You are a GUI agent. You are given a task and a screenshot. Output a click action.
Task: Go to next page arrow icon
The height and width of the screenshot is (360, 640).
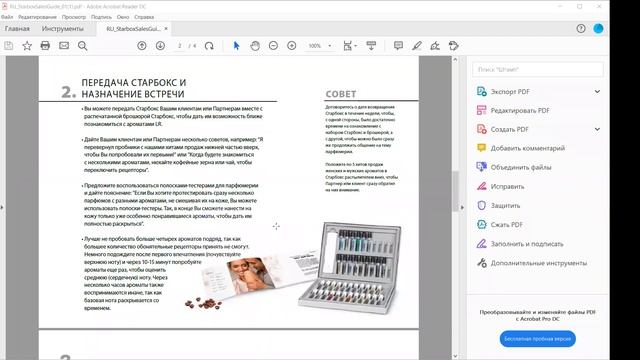[x=160, y=46]
